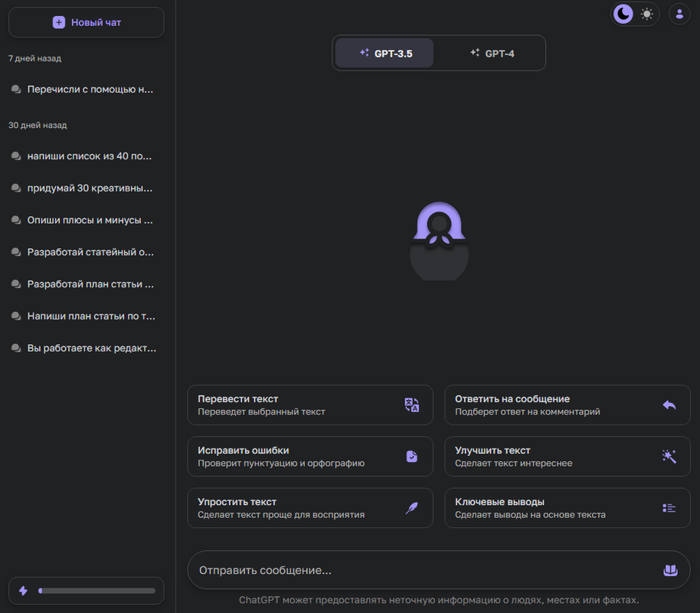700x613 pixels.
Task: Click chat bubble icon beside 'Разработай статейный'
Action: tap(16, 252)
